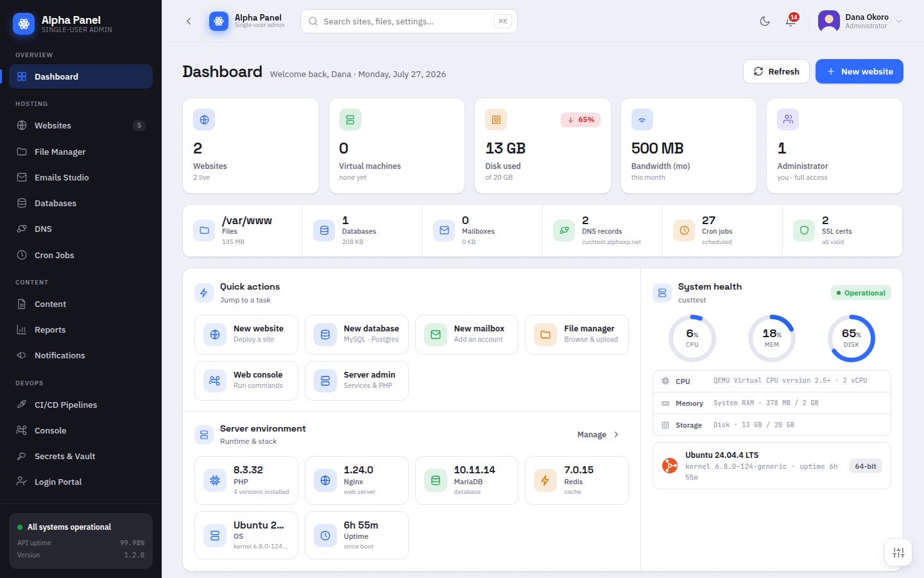The image size is (924, 578).
Task: Click the Virtual machines server icon
Action: tap(350, 119)
